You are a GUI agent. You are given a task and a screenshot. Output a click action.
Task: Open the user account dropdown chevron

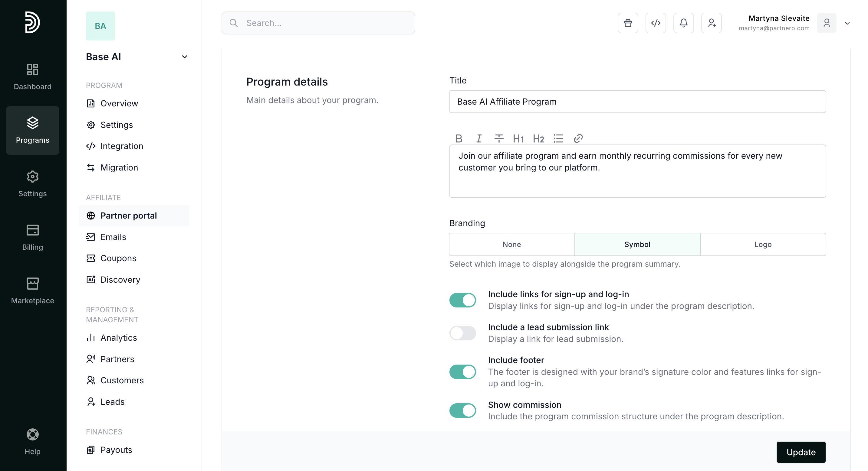847,23
